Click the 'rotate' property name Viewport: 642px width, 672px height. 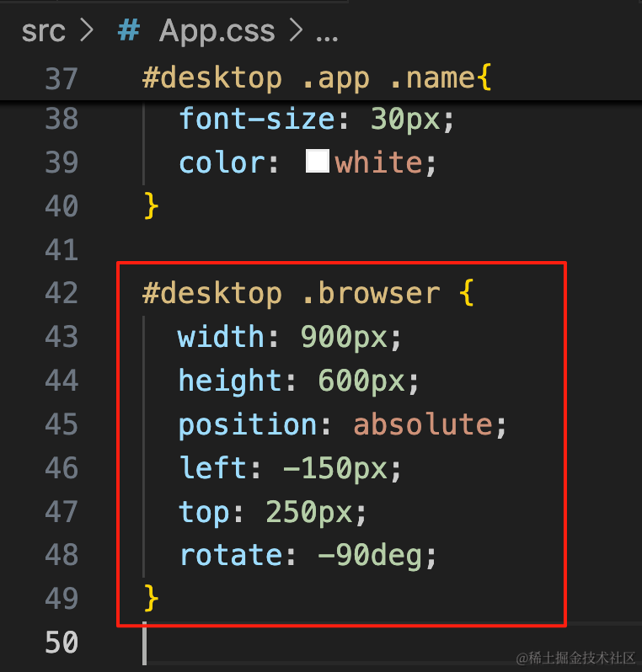pyautogui.click(x=231, y=556)
